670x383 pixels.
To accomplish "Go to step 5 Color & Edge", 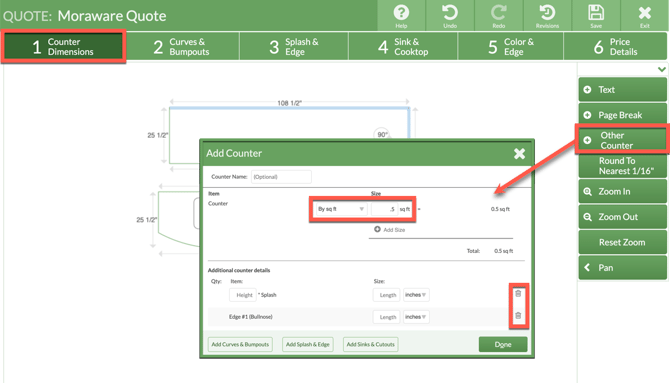I will pyautogui.click(x=511, y=47).
